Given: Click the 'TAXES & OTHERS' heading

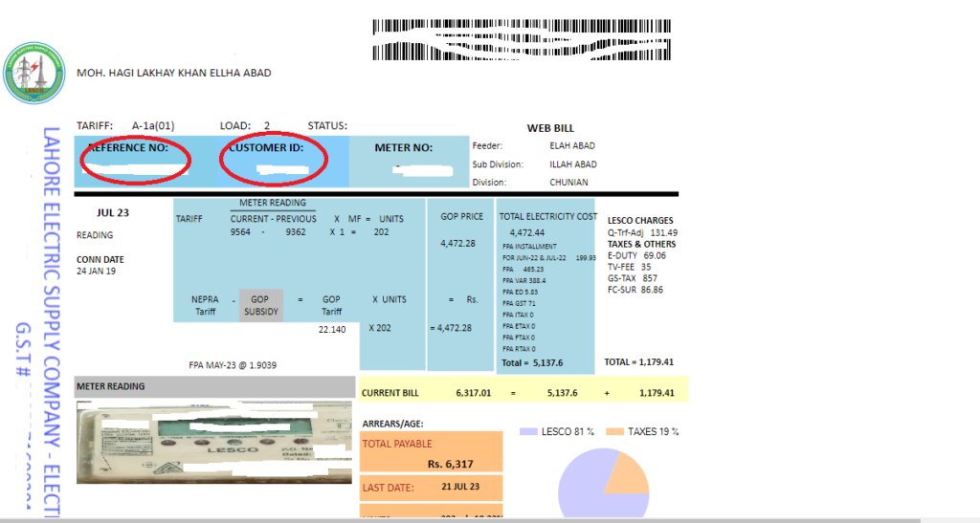Looking at the screenshot, I should pyautogui.click(x=641, y=244).
